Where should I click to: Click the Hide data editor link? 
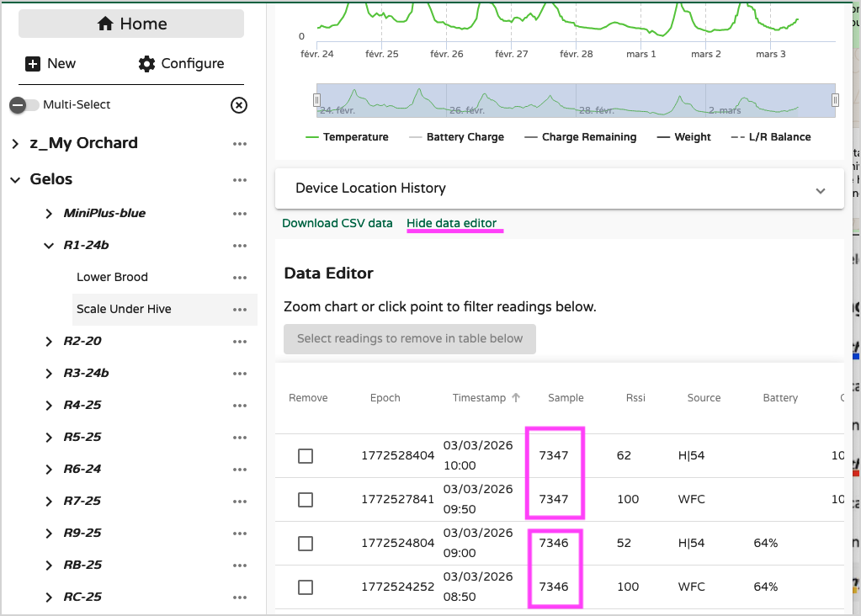(x=451, y=223)
